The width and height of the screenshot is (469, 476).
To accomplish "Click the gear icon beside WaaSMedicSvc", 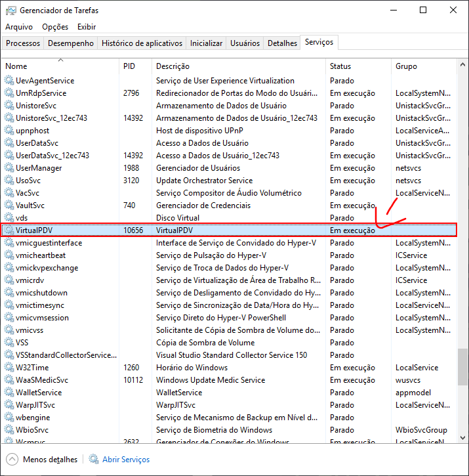I will pos(9,379).
